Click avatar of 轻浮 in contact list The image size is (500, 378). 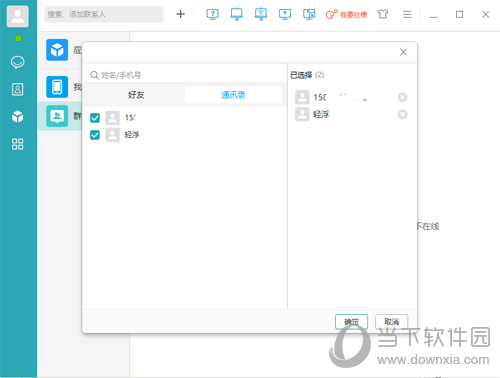click(112, 135)
